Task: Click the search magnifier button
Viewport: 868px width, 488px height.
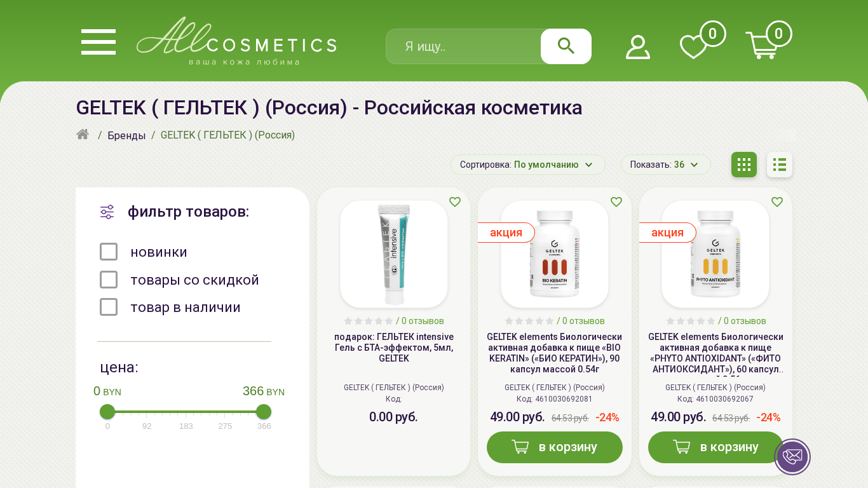Action: click(x=566, y=46)
